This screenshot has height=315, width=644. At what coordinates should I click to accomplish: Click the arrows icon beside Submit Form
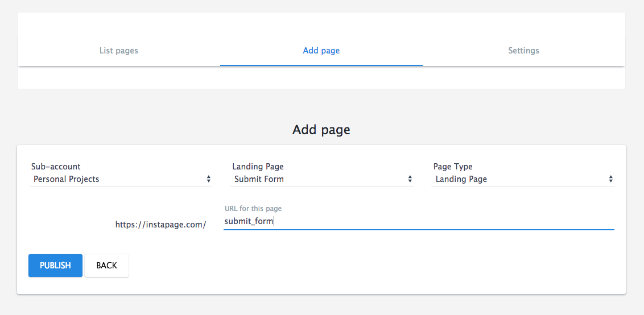coord(410,179)
